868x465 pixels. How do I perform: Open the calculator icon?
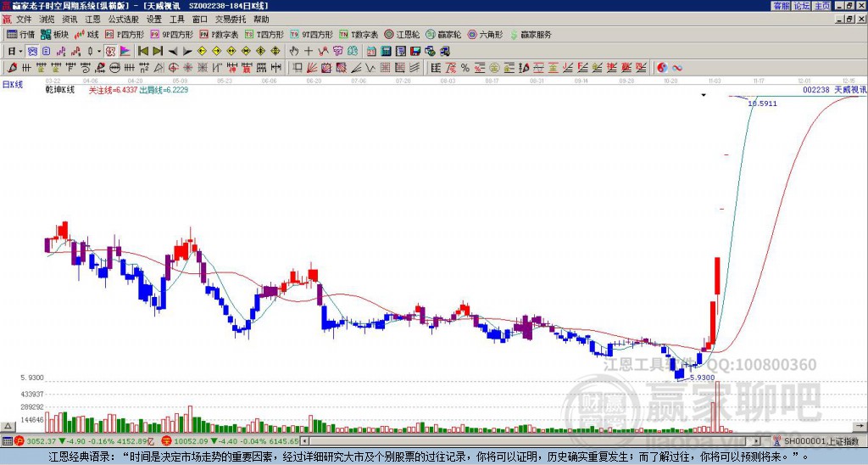[x=386, y=52]
